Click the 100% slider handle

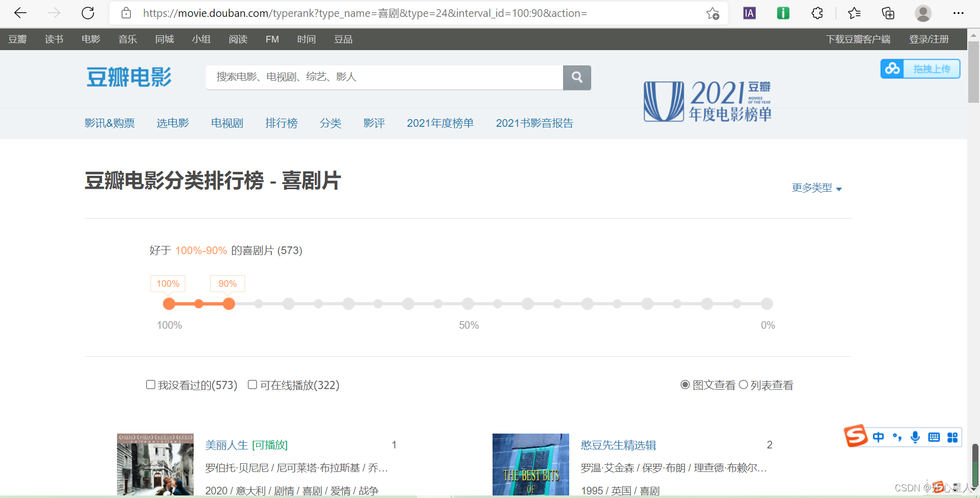tap(169, 304)
